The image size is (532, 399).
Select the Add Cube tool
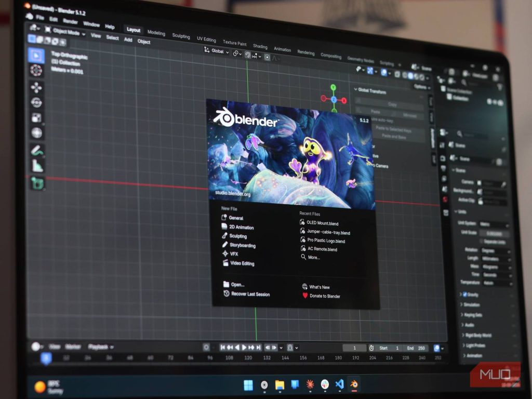37,183
